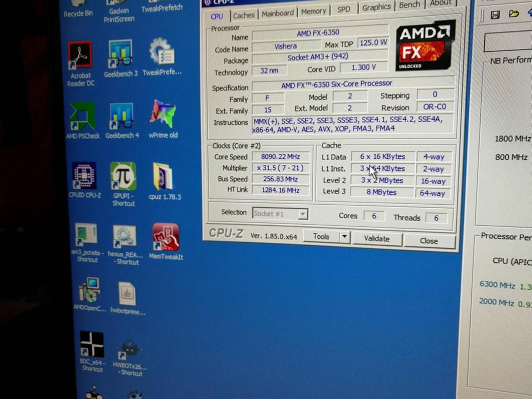Launch GPUPI shortcut icon
Viewport: 532px width, 399px height.
(123, 184)
